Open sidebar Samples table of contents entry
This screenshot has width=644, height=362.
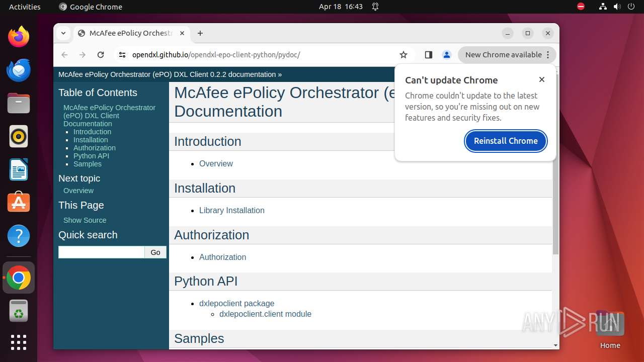click(x=88, y=164)
